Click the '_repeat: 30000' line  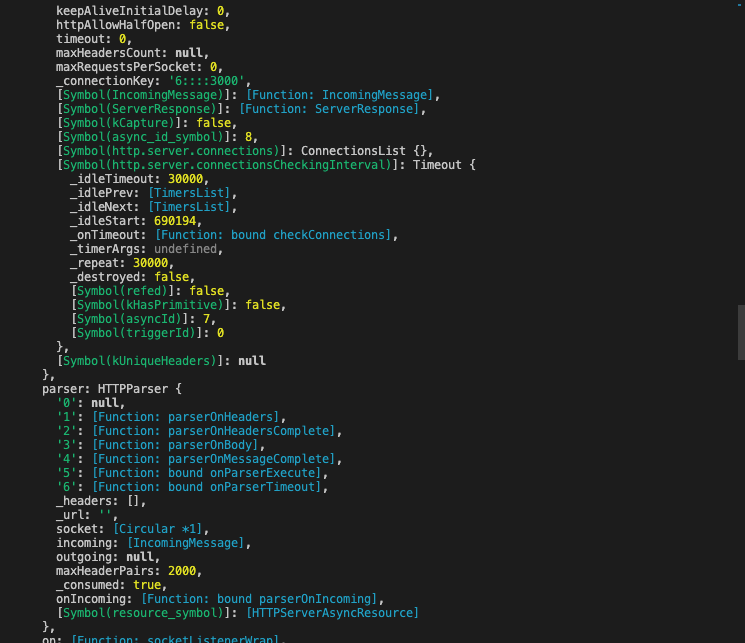tap(122, 263)
